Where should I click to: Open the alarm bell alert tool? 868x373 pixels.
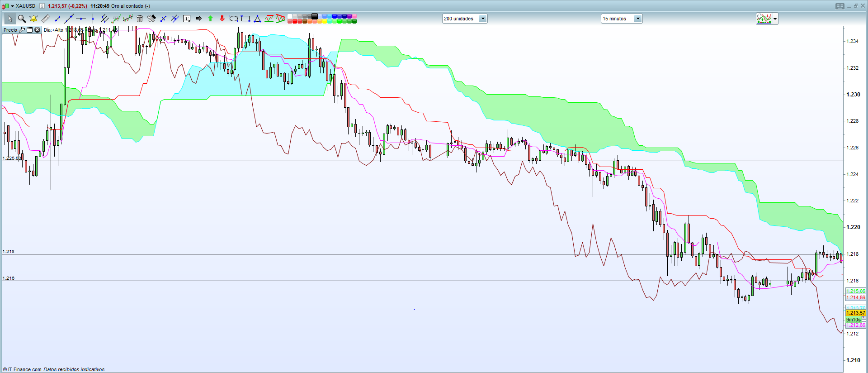tap(33, 19)
